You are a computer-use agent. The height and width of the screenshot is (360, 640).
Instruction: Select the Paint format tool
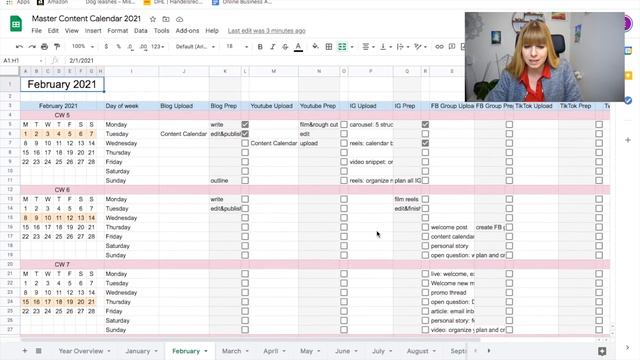click(x=57, y=47)
